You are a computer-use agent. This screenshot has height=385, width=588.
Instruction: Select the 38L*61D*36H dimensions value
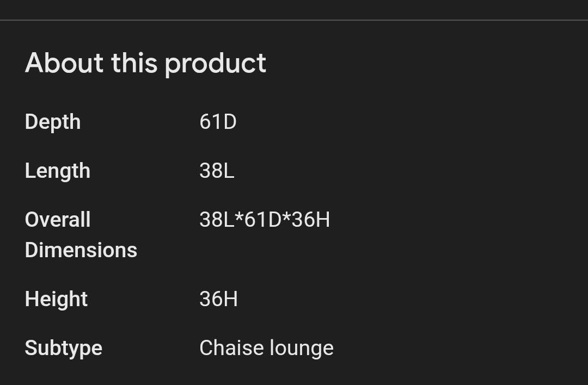(265, 220)
